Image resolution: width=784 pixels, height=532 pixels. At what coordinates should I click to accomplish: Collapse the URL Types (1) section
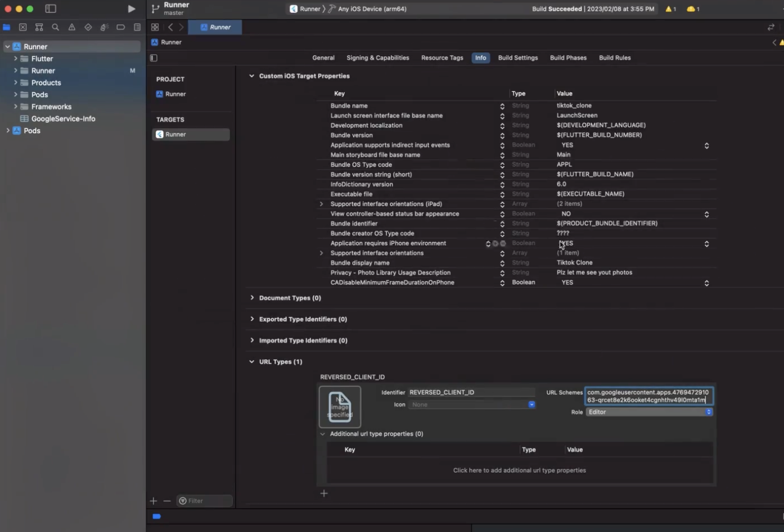(252, 362)
